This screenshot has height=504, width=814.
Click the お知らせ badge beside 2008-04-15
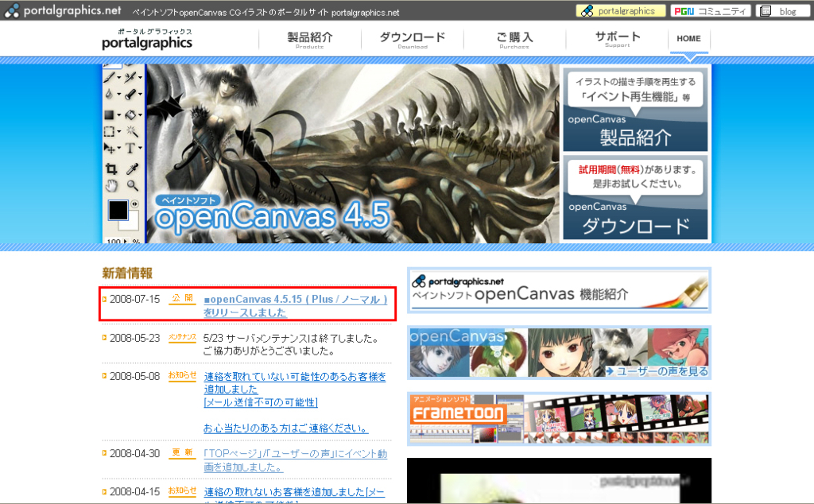point(182,490)
